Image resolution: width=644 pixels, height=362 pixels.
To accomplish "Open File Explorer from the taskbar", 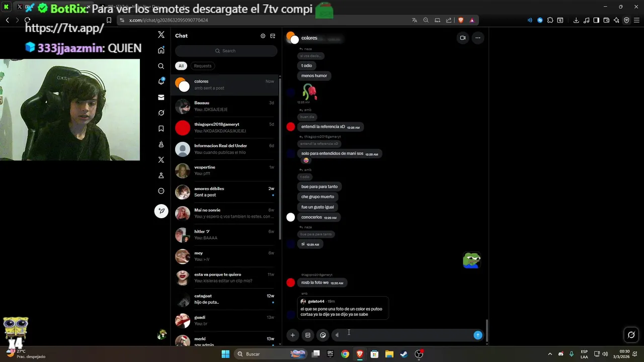I will 389,354.
